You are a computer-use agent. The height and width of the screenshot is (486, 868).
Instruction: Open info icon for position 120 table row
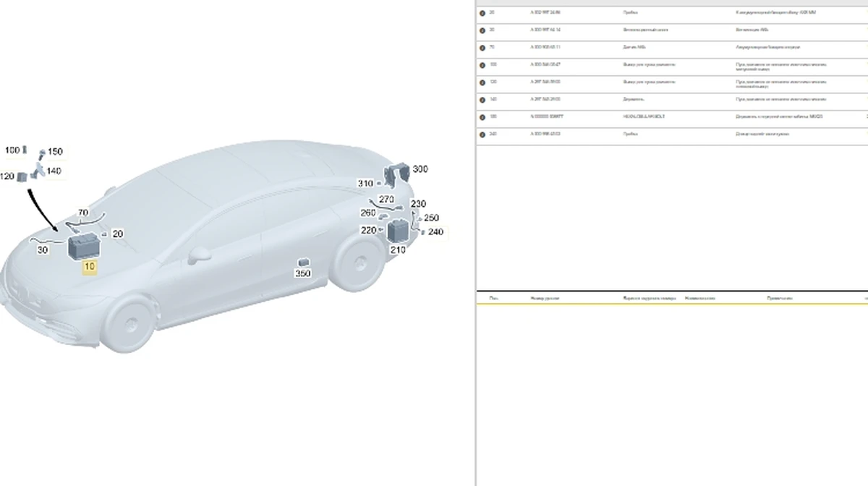tap(482, 82)
